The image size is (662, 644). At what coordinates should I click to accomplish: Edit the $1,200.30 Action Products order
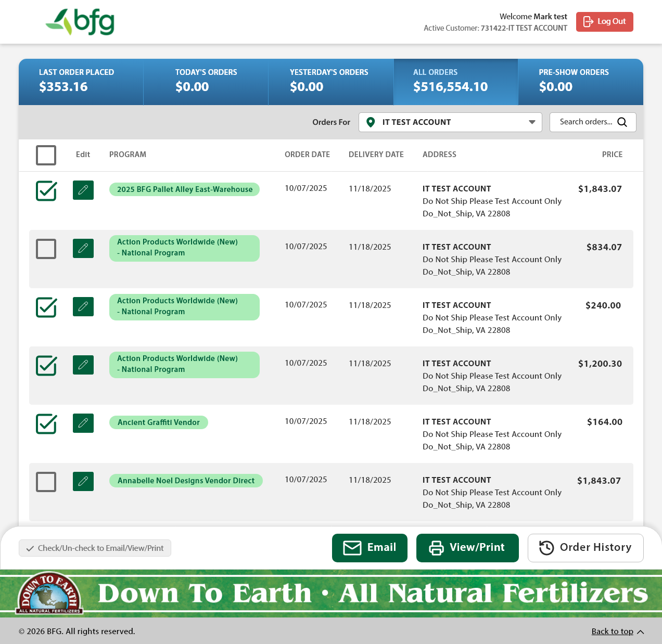[x=83, y=365]
